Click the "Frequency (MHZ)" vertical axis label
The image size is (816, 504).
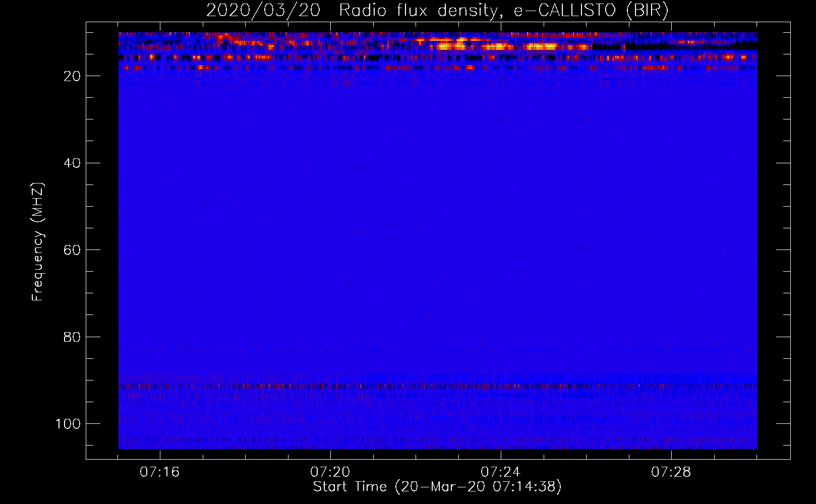(x=38, y=242)
